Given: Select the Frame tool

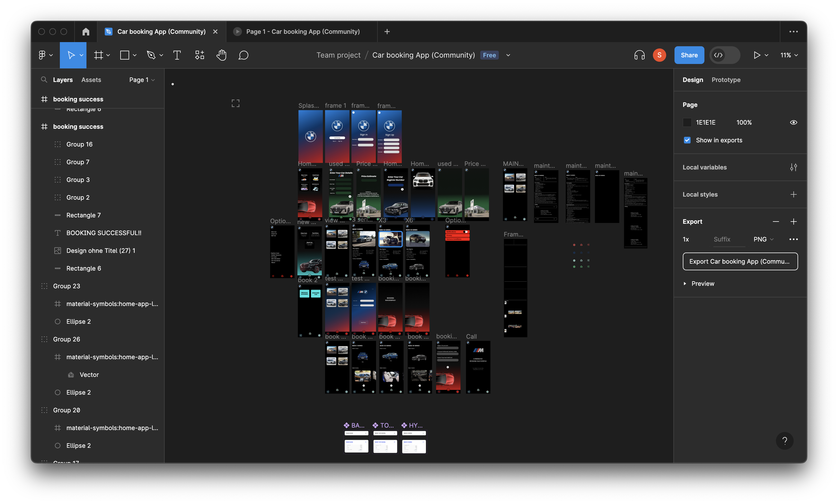Looking at the screenshot, I should (99, 55).
